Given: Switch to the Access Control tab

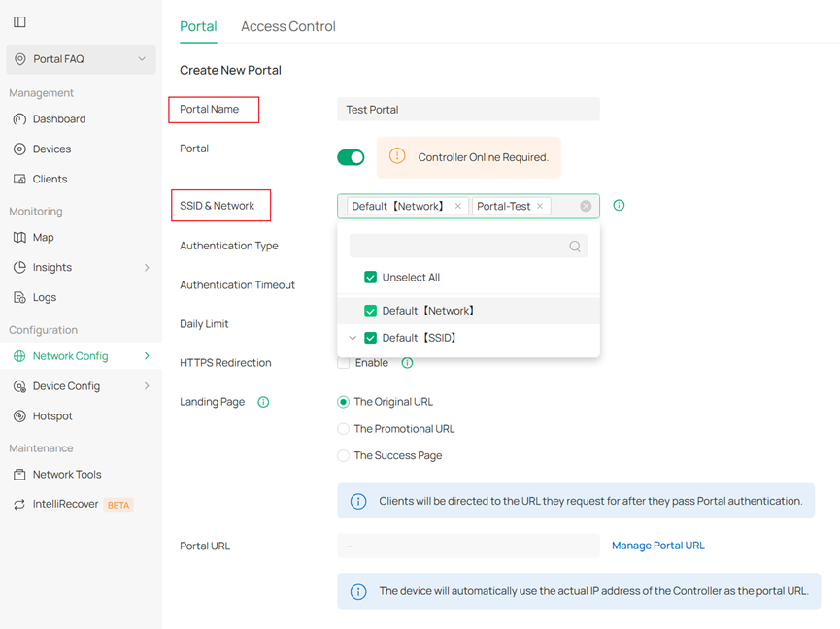Looking at the screenshot, I should (287, 27).
